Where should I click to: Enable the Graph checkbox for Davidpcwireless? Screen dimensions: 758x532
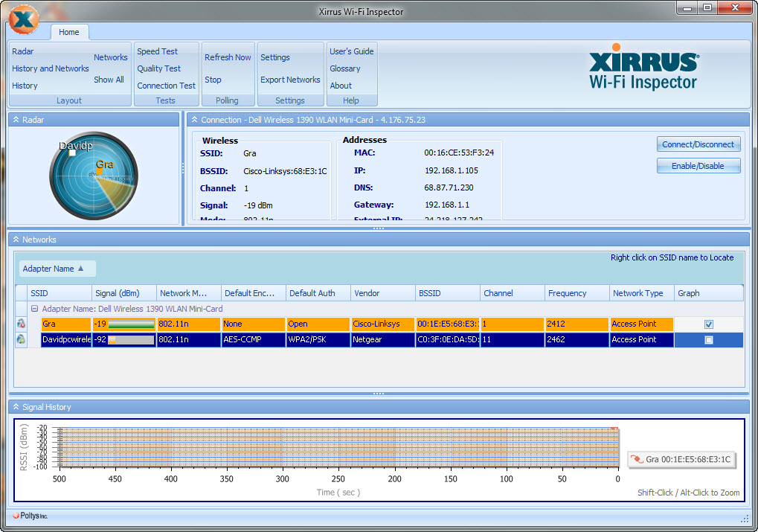point(707,339)
